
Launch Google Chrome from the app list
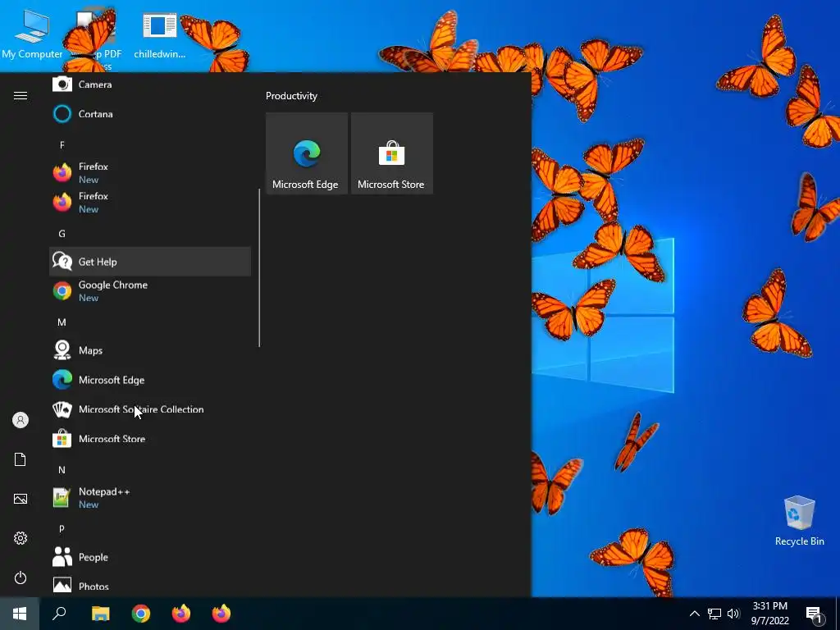click(x=150, y=291)
